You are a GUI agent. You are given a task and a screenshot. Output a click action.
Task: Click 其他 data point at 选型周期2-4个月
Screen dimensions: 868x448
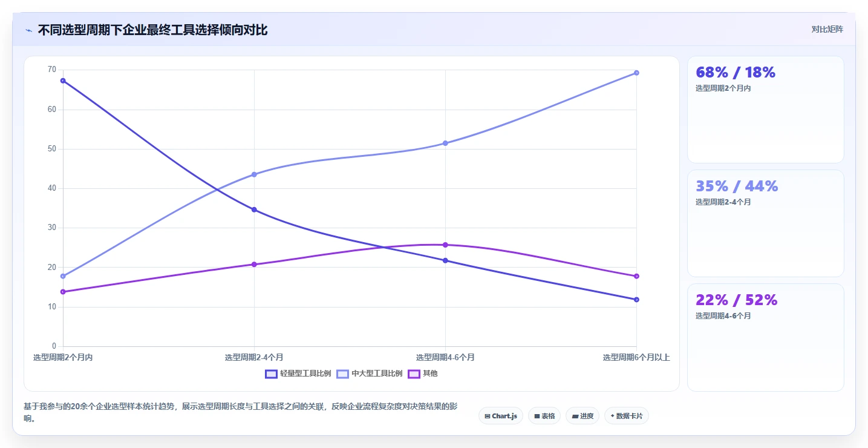[254, 264]
